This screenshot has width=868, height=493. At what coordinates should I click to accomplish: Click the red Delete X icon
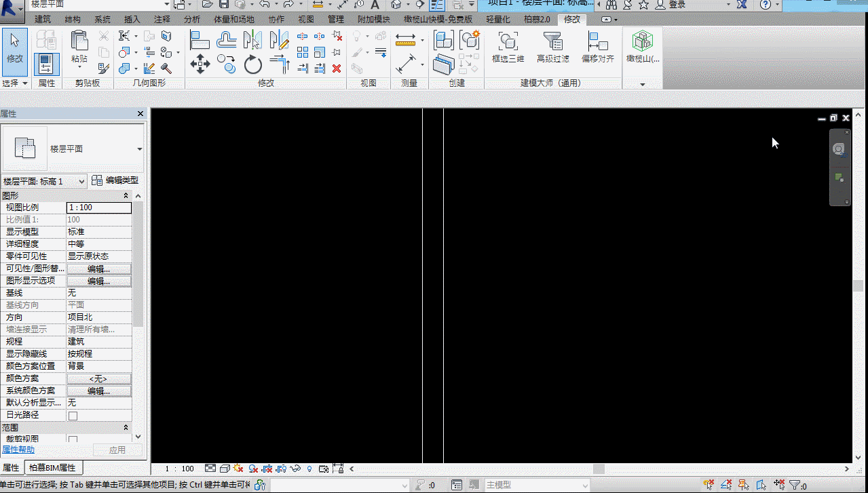coord(337,68)
